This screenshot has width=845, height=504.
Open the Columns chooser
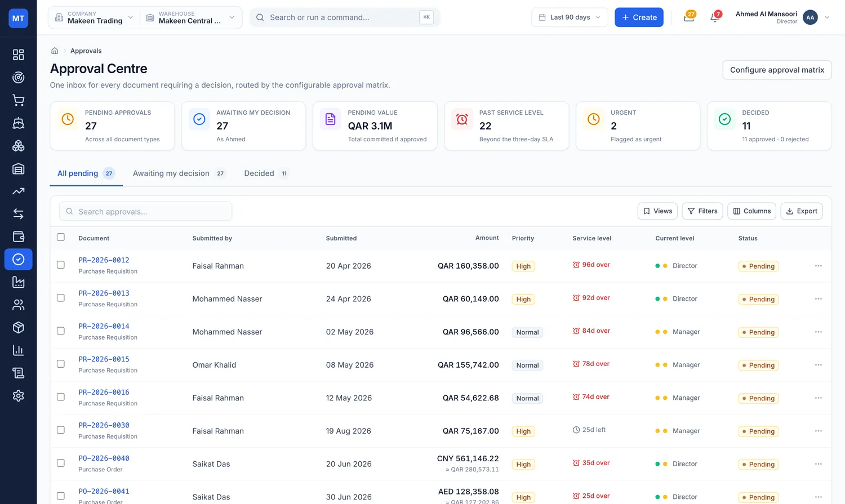pyautogui.click(x=751, y=211)
